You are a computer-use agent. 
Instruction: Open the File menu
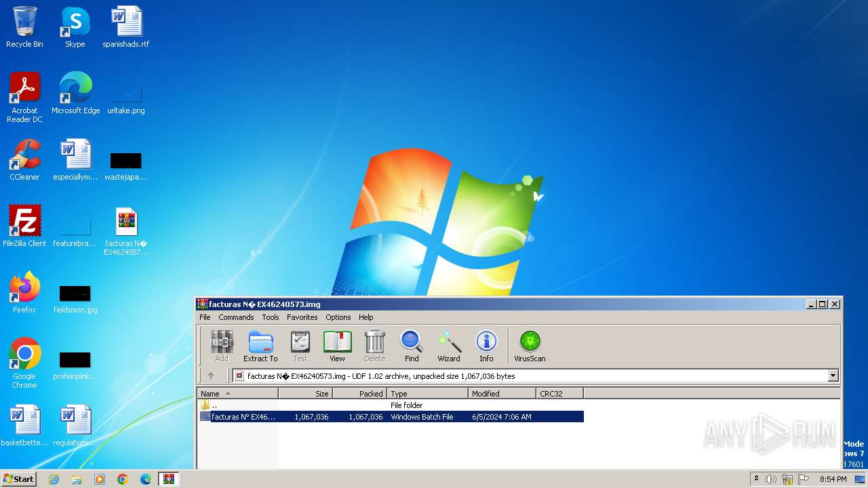(x=205, y=317)
